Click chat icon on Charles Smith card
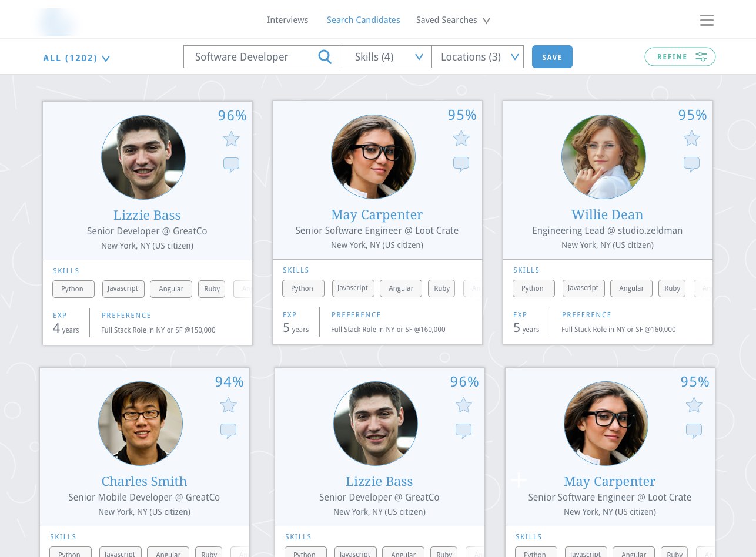This screenshot has height=557, width=756. 228,431
